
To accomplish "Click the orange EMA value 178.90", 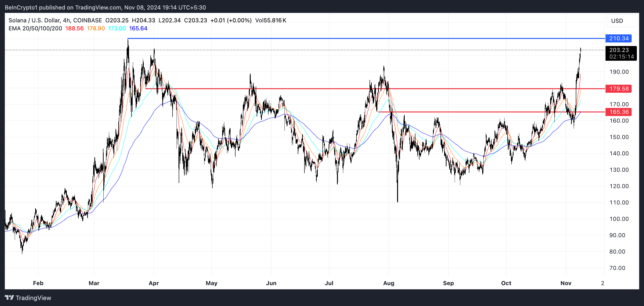I will point(96,28).
